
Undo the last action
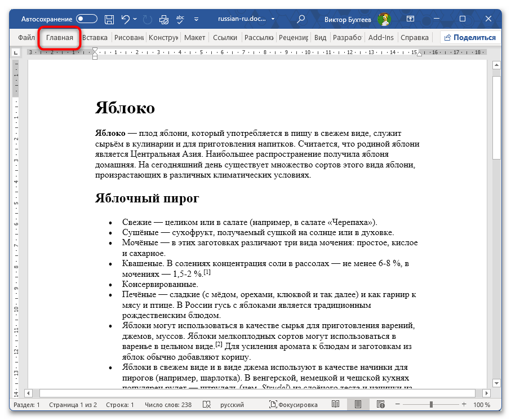(x=126, y=19)
